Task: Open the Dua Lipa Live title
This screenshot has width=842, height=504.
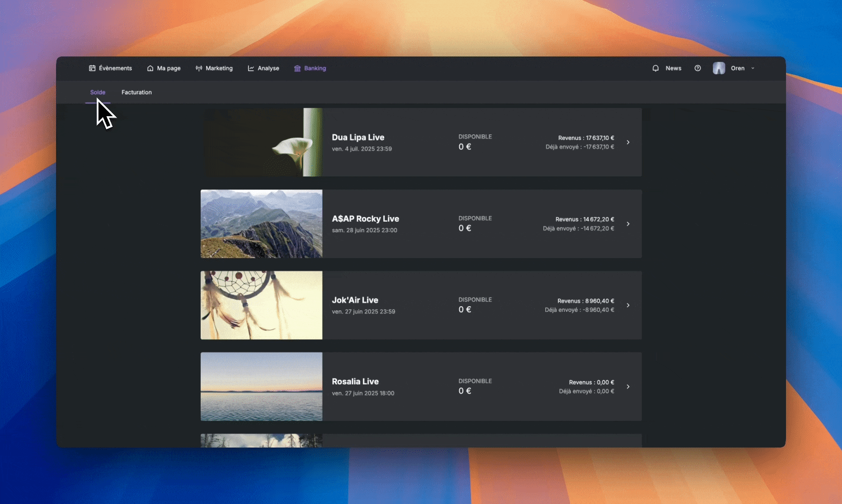Action: click(x=358, y=137)
